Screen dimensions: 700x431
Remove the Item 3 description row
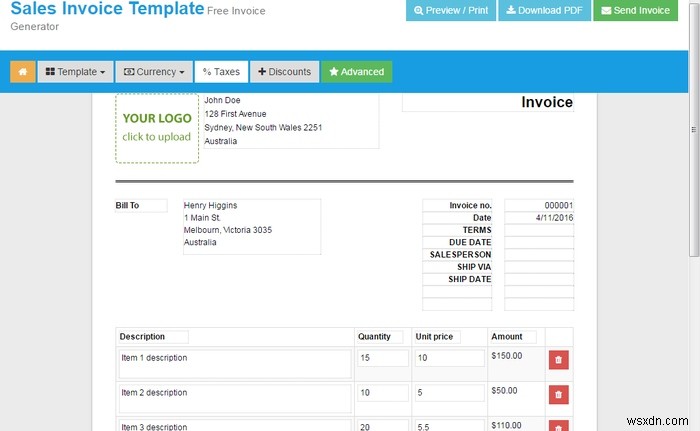(558, 426)
